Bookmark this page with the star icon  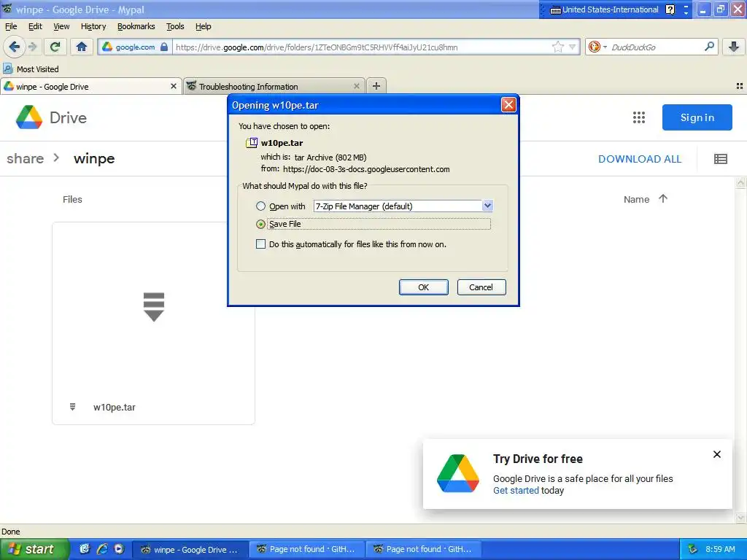(557, 47)
